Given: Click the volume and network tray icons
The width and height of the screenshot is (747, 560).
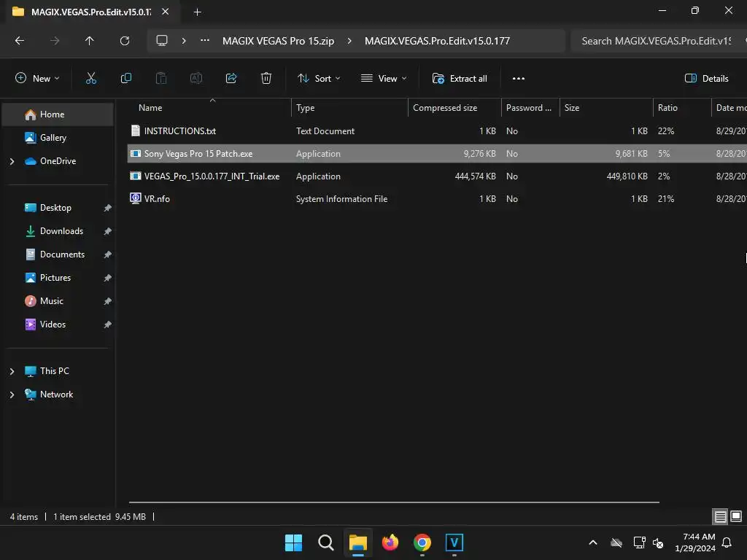Looking at the screenshot, I should tap(649, 542).
